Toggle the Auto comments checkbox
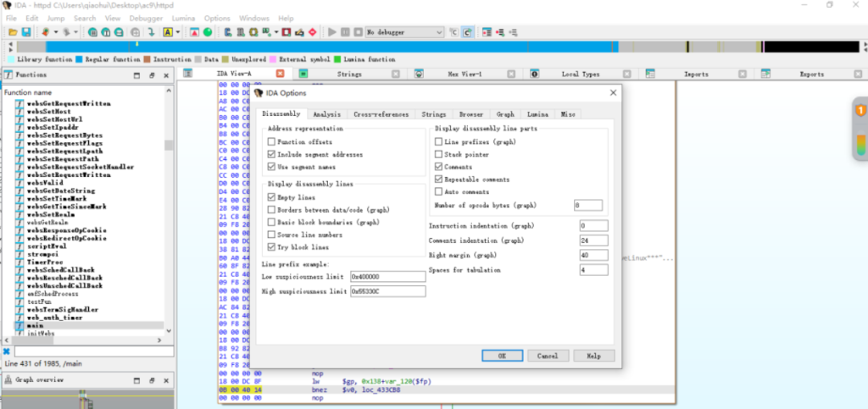Image resolution: width=868 pixels, height=409 pixels. (x=438, y=192)
